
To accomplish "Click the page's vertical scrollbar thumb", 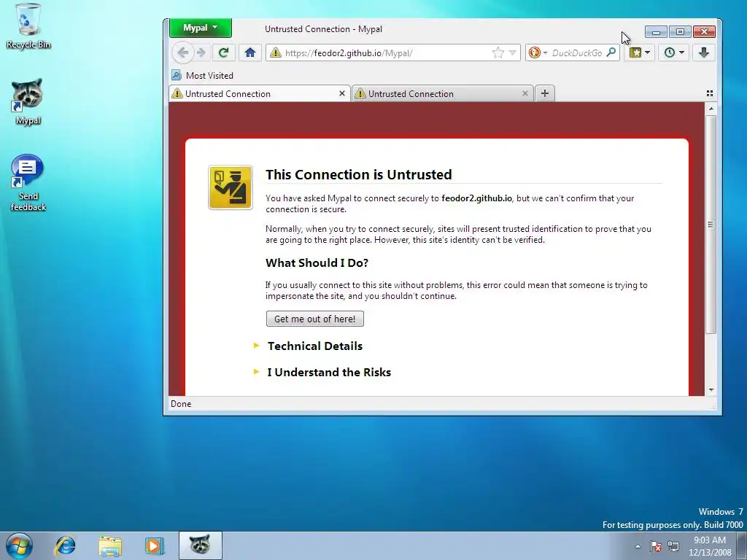I will pyautogui.click(x=711, y=225).
